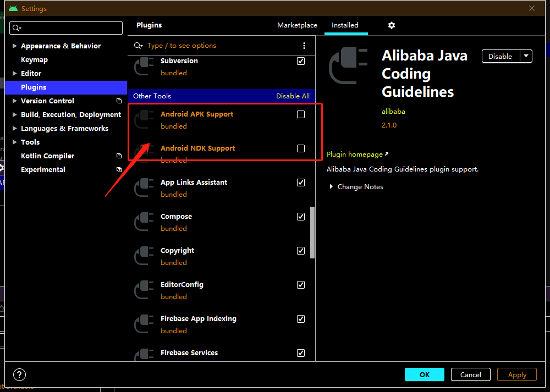550x392 pixels.
Task: Enable the Android NDK Support checkbox
Action: click(x=301, y=148)
